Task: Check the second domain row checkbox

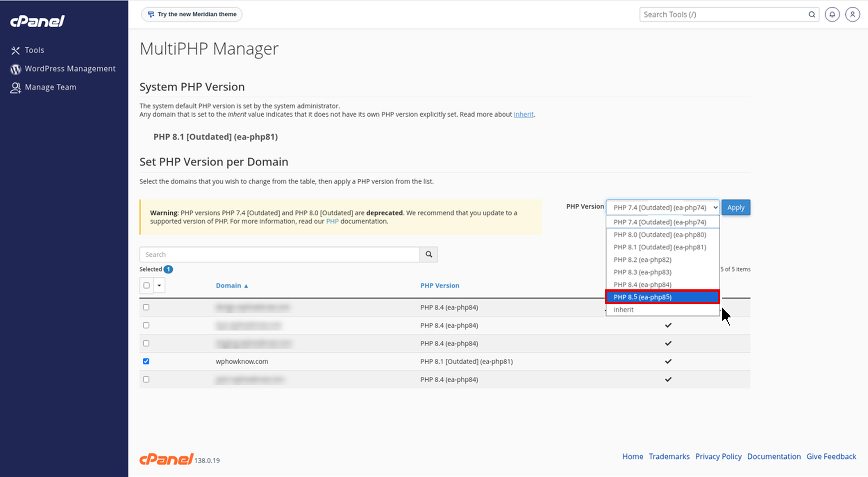Action: click(x=146, y=326)
